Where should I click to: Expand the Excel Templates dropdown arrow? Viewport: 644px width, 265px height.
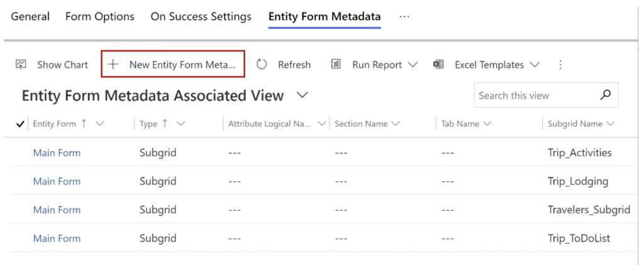click(535, 65)
